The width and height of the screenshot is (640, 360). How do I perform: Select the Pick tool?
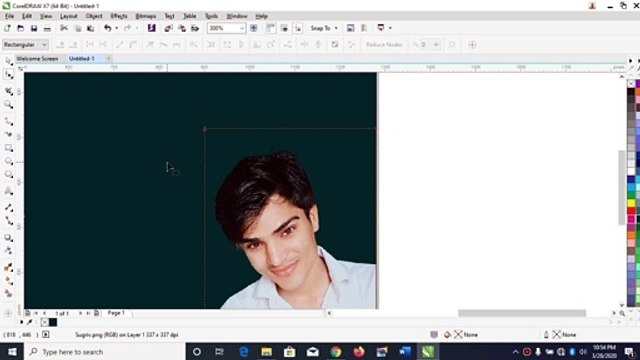(9, 61)
